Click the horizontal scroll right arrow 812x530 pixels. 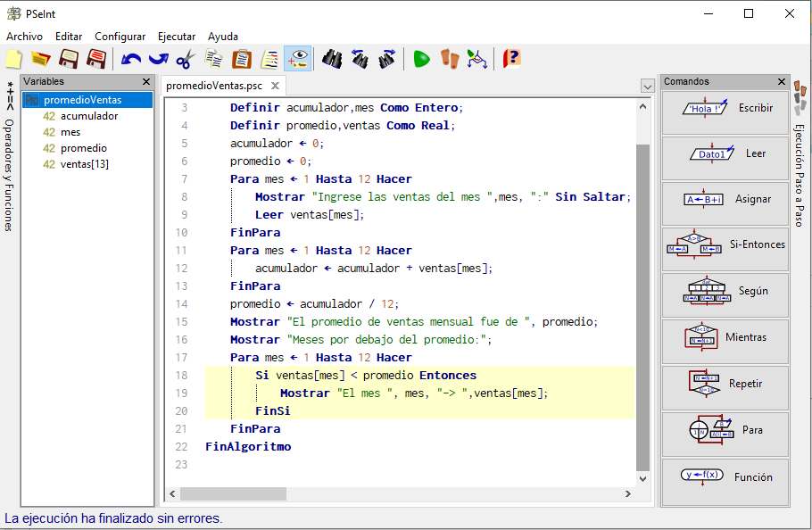click(627, 493)
